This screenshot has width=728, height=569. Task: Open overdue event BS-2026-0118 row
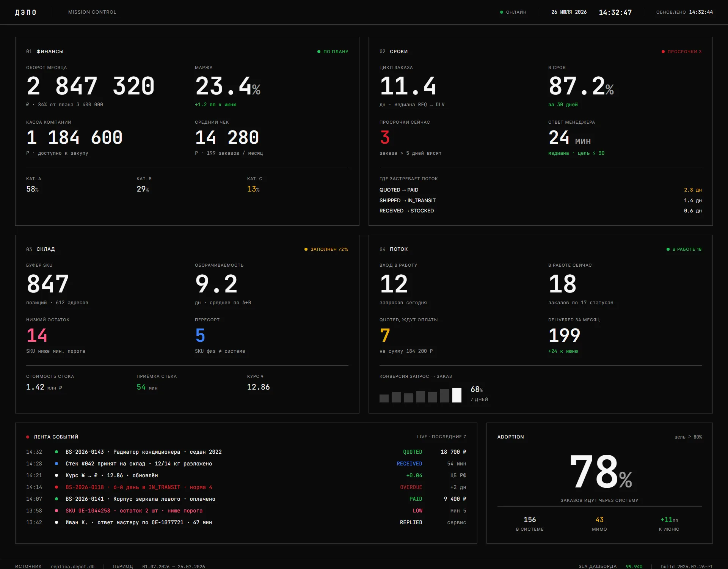click(x=246, y=487)
